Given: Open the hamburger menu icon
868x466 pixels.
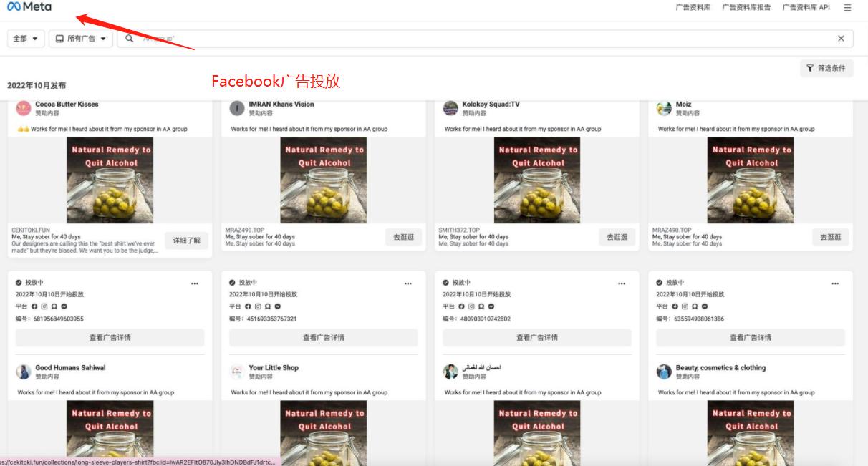Looking at the screenshot, I should tap(847, 8).
